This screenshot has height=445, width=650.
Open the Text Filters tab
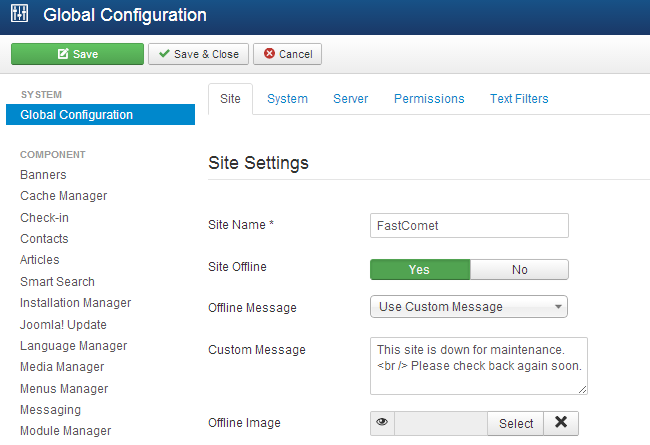tap(518, 99)
